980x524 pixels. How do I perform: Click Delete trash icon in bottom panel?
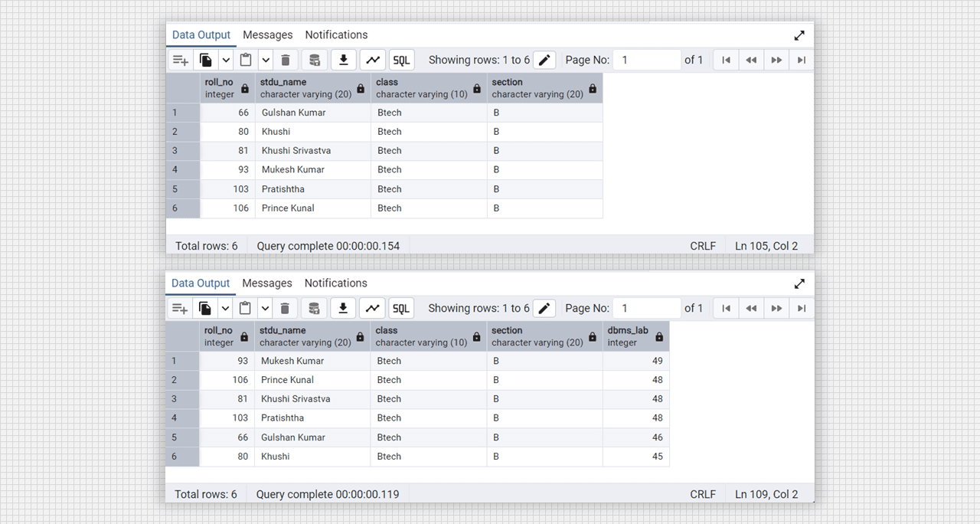pyautogui.click(x=285, y=308)
